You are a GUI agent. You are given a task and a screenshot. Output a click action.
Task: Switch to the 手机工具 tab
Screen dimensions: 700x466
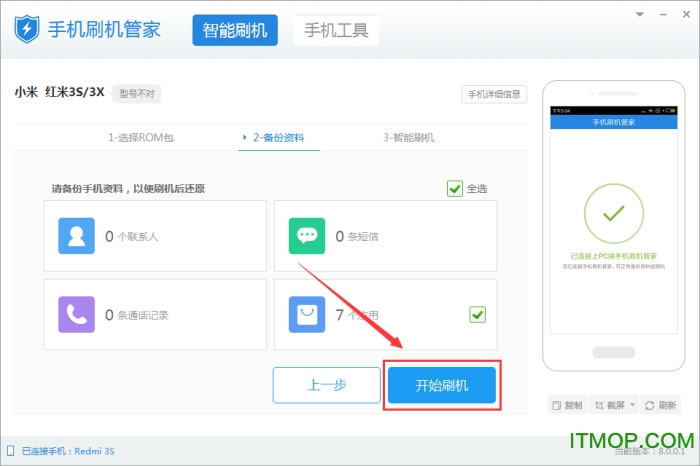(336, 30)
